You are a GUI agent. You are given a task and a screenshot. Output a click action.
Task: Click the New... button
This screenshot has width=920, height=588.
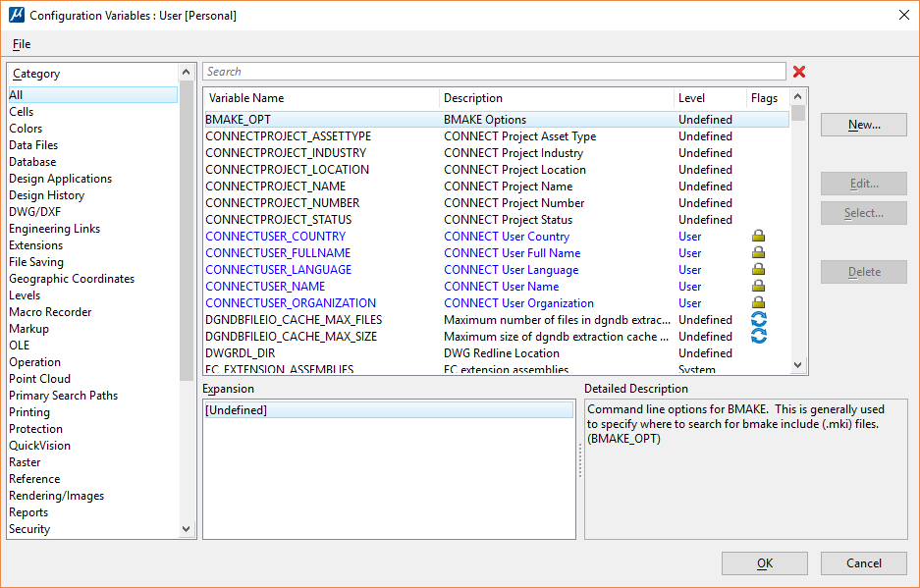pyautogui.click(x=863, y=125)
